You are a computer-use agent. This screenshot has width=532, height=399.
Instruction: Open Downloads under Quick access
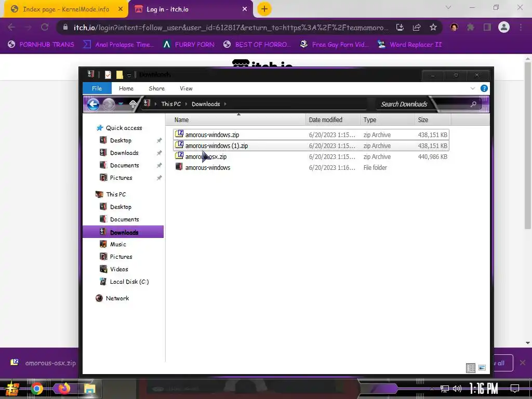coord(124,153)
